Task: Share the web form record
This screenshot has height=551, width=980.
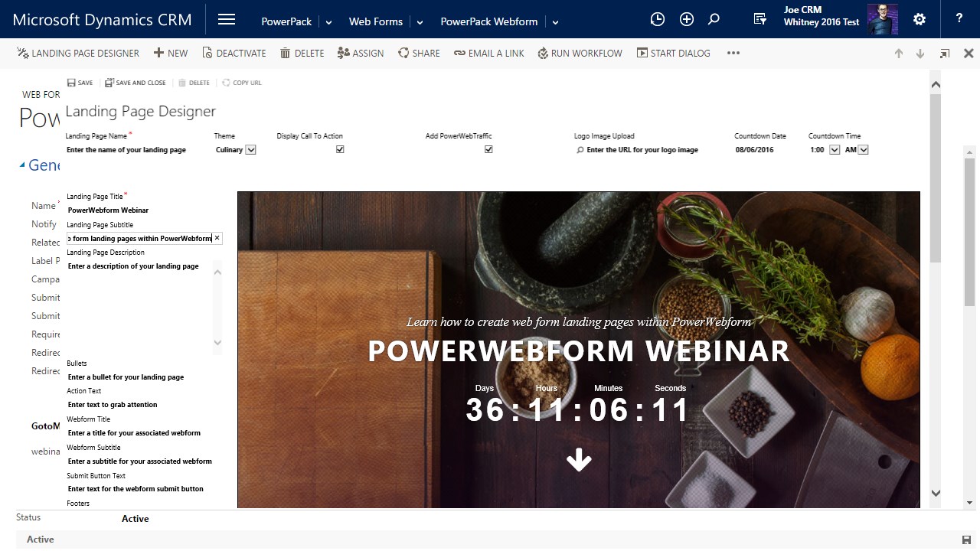Action: pyautogui.click(x=419, y=53)
